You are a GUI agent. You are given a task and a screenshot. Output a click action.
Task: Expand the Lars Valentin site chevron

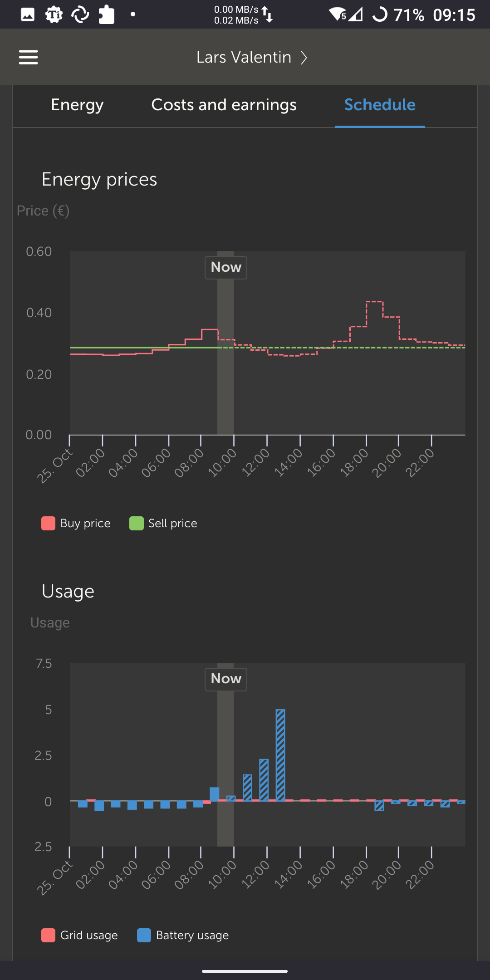click(x=304, y=58)
